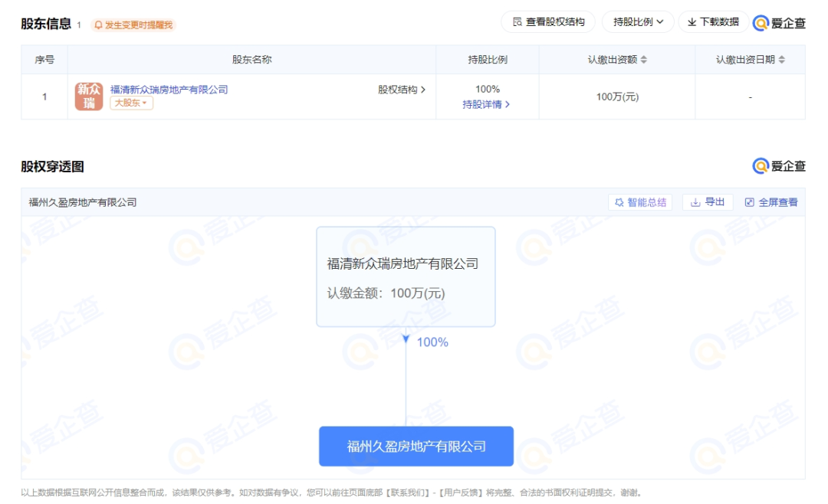Click 查看股权结构 button
828x504 pixels.
547,22
